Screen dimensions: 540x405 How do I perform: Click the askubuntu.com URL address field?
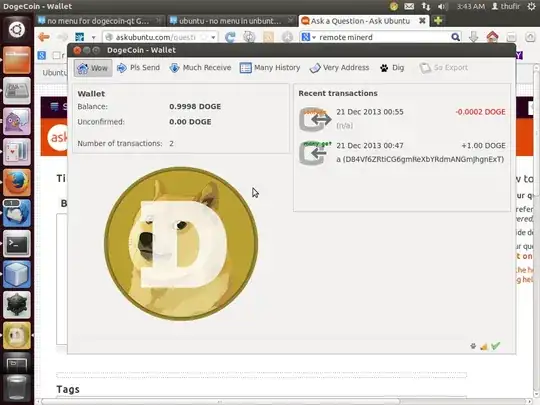pyautogui.click(x=156, y=37)
